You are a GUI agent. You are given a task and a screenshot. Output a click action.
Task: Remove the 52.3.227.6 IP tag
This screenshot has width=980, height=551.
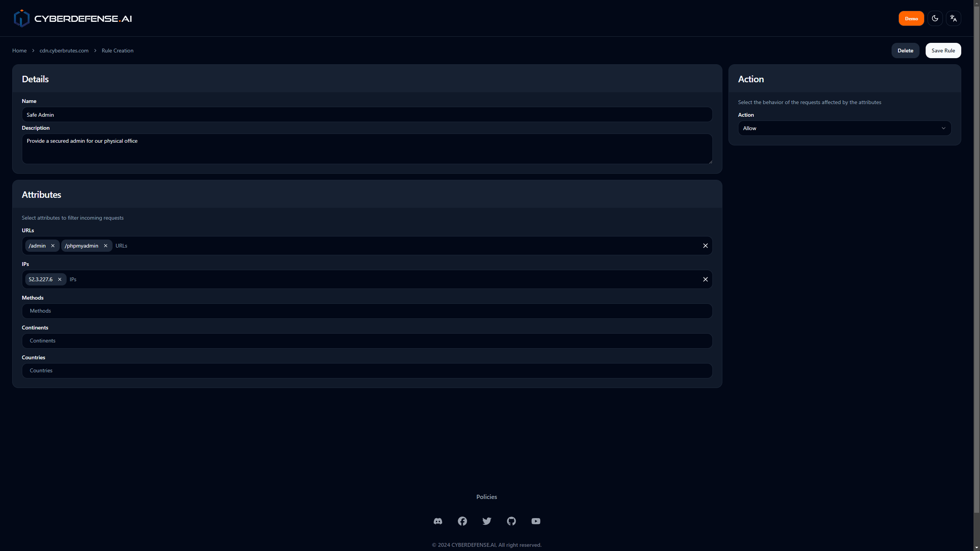[60, 279]
